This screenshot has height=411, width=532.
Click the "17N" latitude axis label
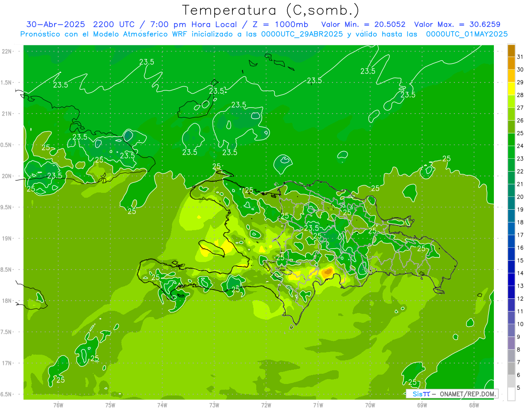point(8,363)
